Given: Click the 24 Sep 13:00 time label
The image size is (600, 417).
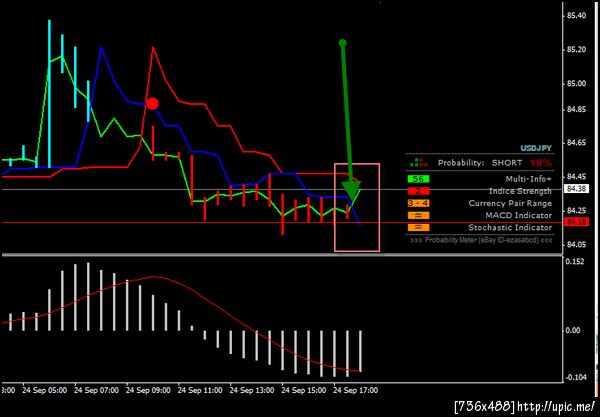Looking at the screenshot, I should (x=252, y=391).
